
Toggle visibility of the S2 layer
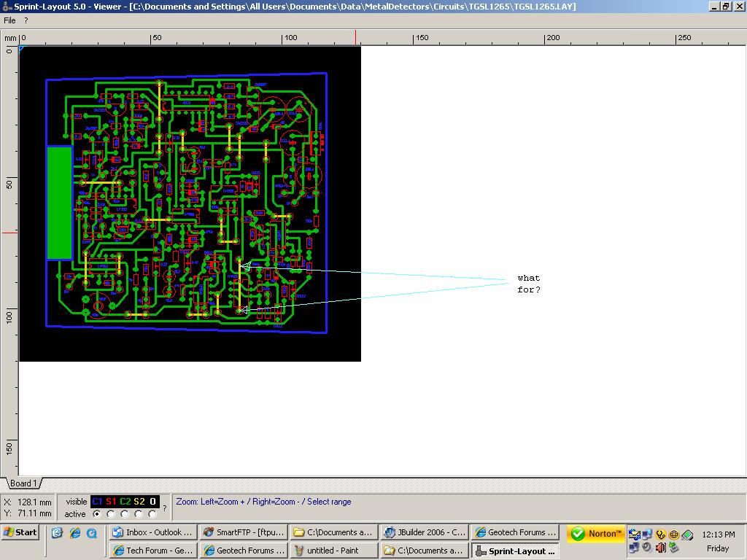139,502
